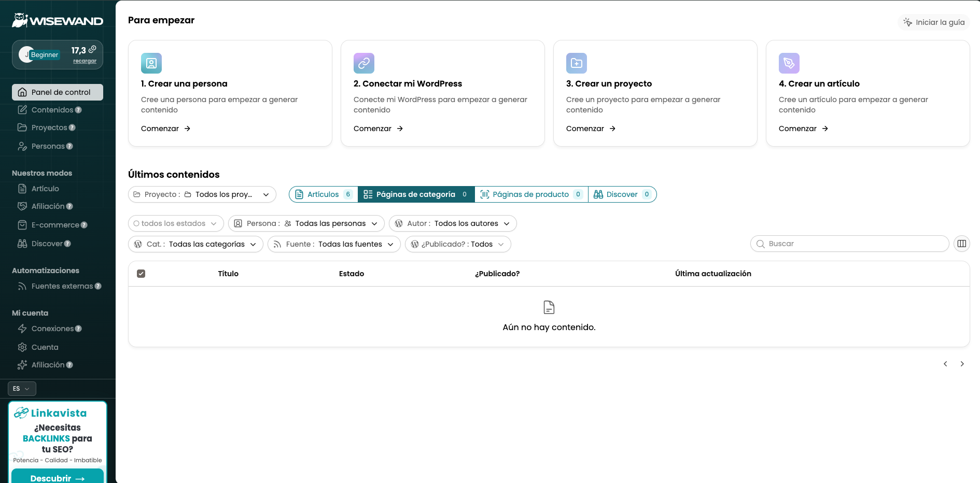Viewport: 980px width, 483px height.
Task: Go to previous page with left chevron
Action: pyautogui.click(x=945, y=364)
